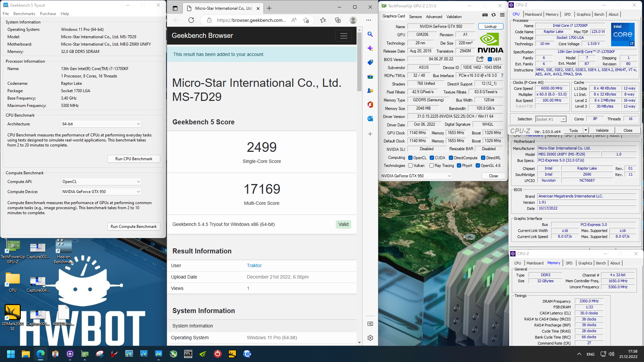The height and width of the screenshot is (362, 644).
Task: Click the share BIOS export icon in GPU-Z
Action: pos(480,59)
